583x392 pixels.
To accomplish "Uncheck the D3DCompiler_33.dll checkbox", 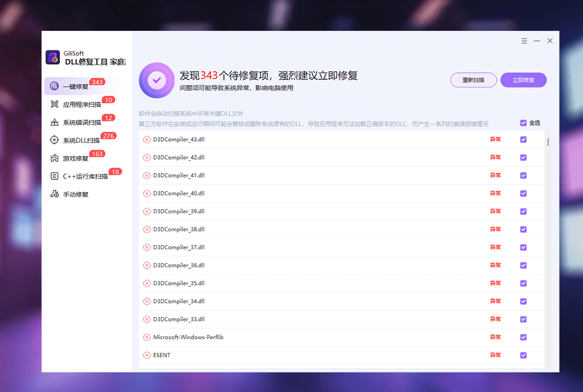I will pyautogui.click(x=524, y=319).
